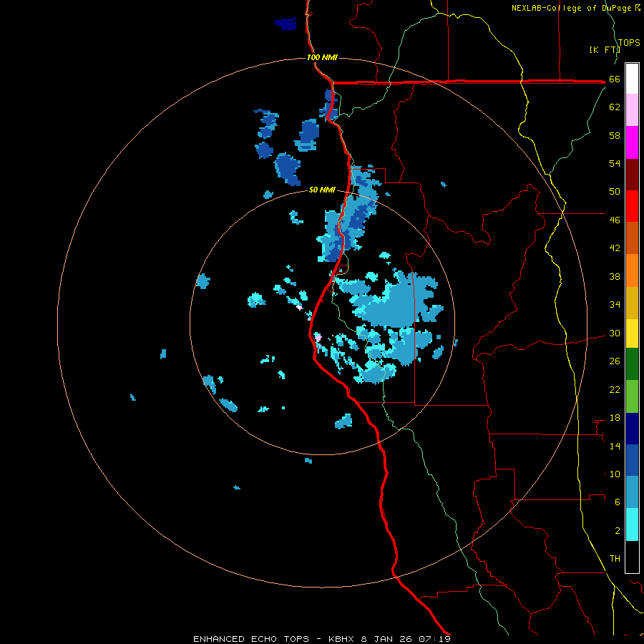Image resolution: width=644 pixels, height=644 pixels.
Task: Choose the bright red legend swatch
Action: 632,206
